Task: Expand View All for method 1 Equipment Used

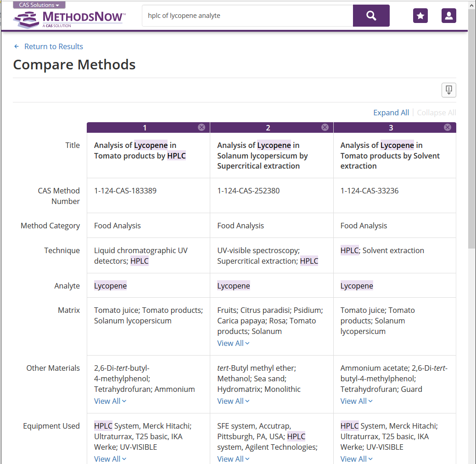Action: (110, 459)
